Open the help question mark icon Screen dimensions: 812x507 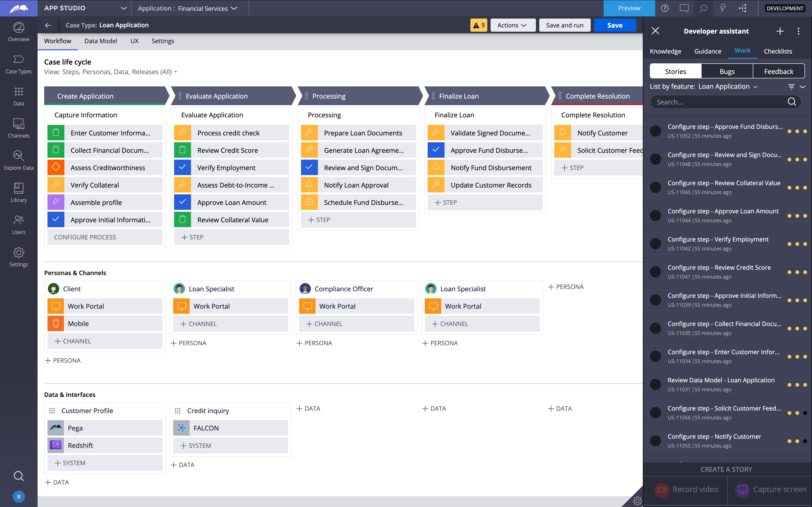tap(664, 8)
